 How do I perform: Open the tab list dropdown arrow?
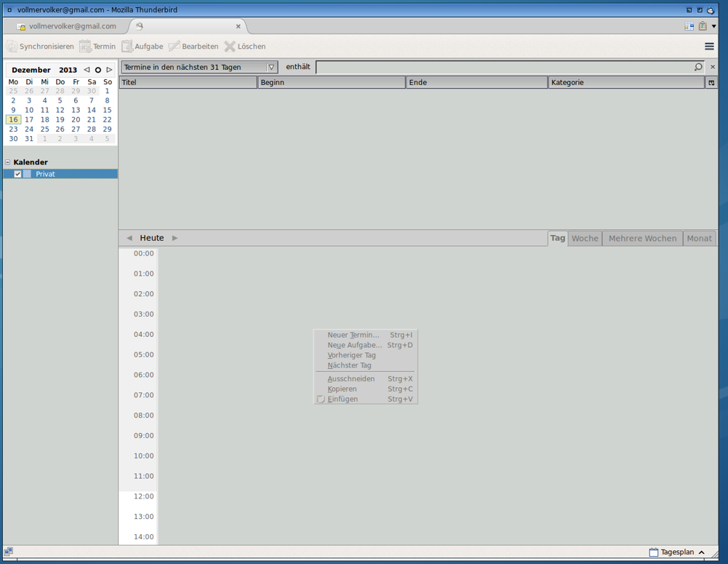tap(714, 26)
